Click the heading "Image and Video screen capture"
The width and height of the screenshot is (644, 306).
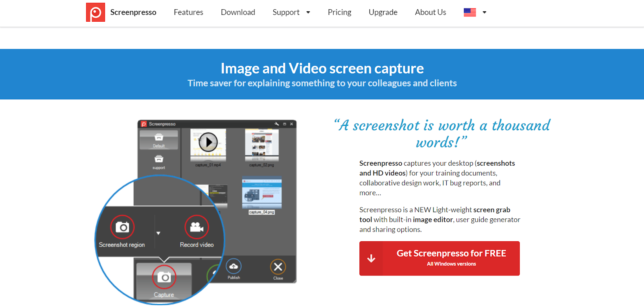coord(322,68)
